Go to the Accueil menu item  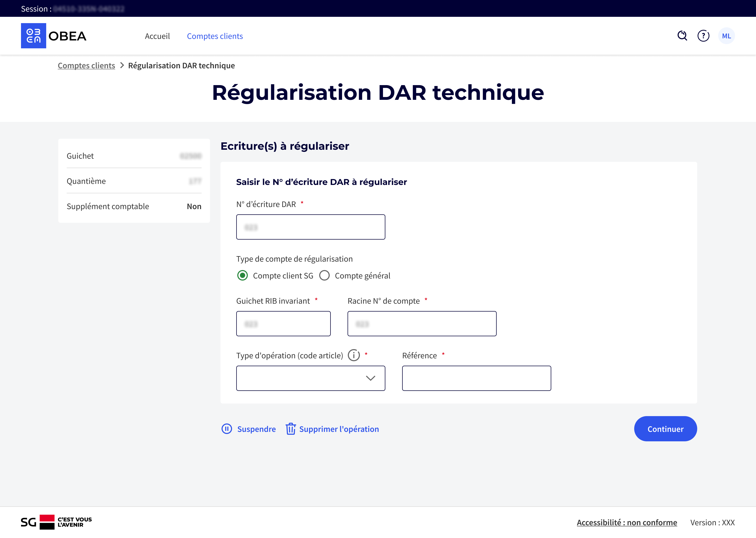tap(157, 36)
